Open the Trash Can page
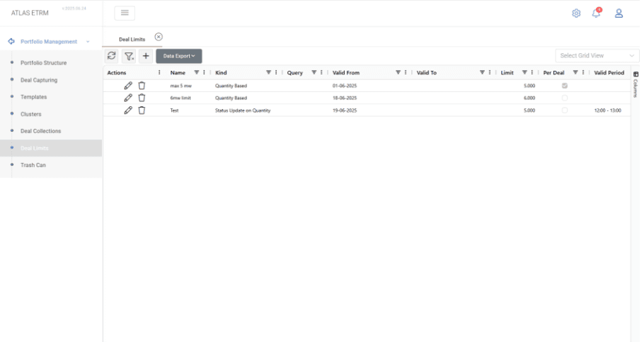Screen dimensions: 644x342 pos(33,165)
